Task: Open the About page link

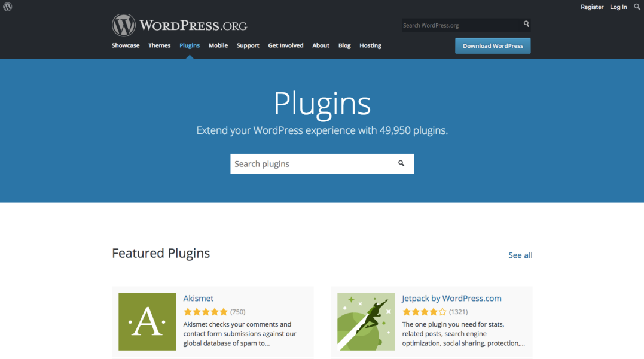Action: [x=321, y=45]
